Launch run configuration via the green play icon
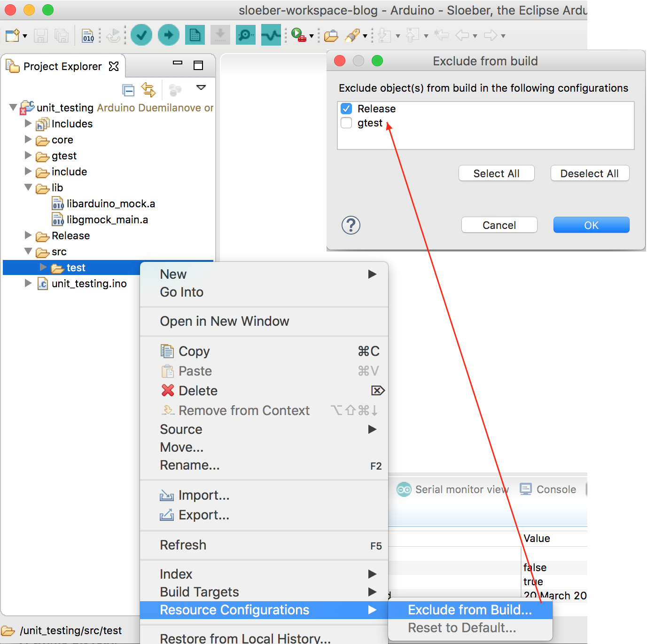The width and height of the screenshot is (647, 644). click(x=297, y=35)
